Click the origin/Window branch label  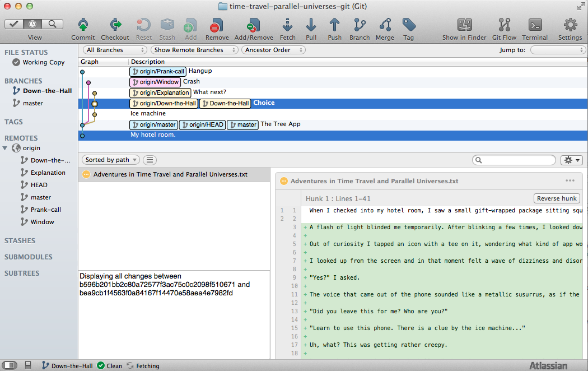point(155,82)
